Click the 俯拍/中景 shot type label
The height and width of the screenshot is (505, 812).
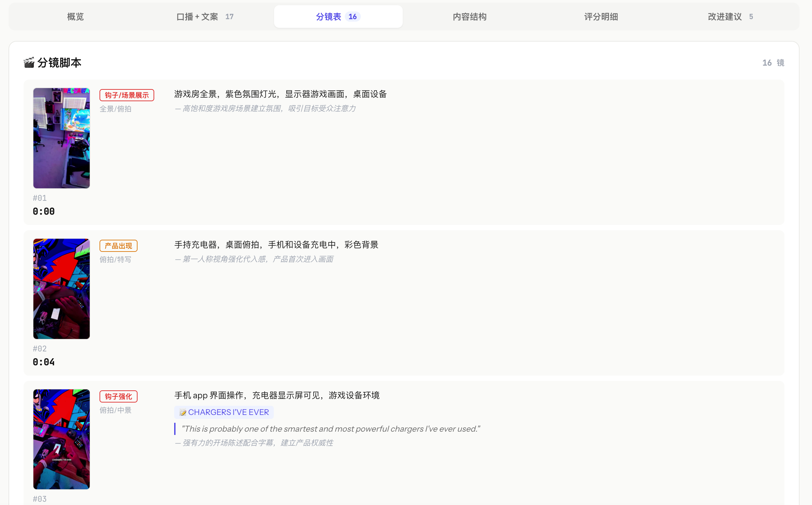pos(116,410)
